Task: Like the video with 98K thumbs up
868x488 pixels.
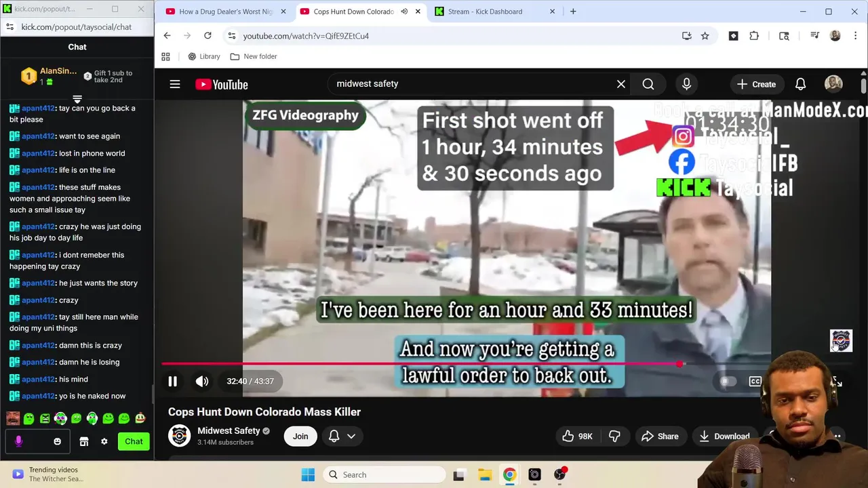Action: [577, 436]
